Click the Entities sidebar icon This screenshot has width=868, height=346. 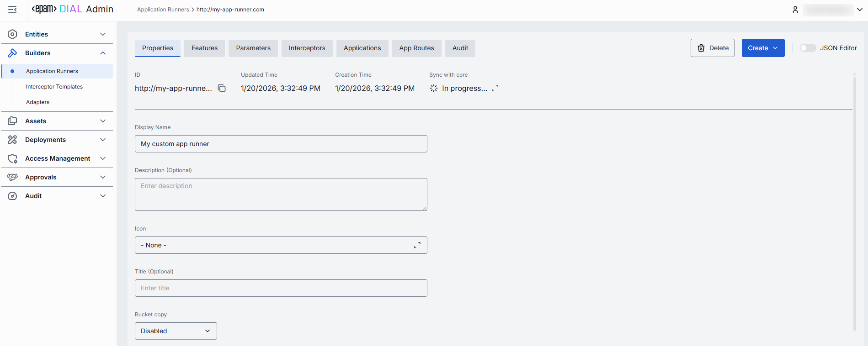tap(12, 34)
